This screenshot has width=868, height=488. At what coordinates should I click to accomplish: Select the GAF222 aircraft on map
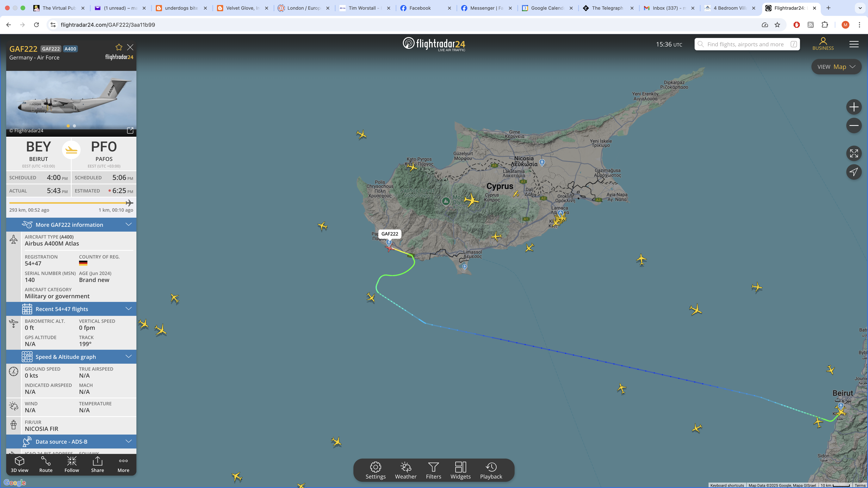pyautogui.click(x=389, y=248)
